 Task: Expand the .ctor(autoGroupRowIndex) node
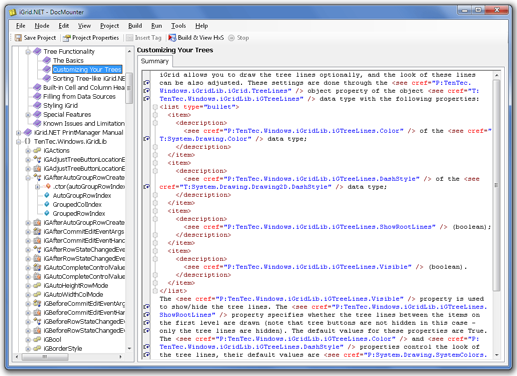(x=38, y=187)
